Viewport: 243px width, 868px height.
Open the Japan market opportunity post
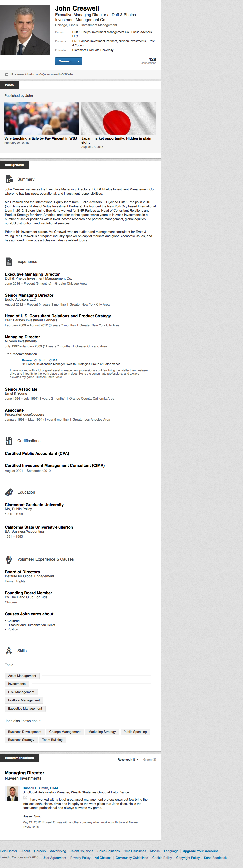pos(118,119)
